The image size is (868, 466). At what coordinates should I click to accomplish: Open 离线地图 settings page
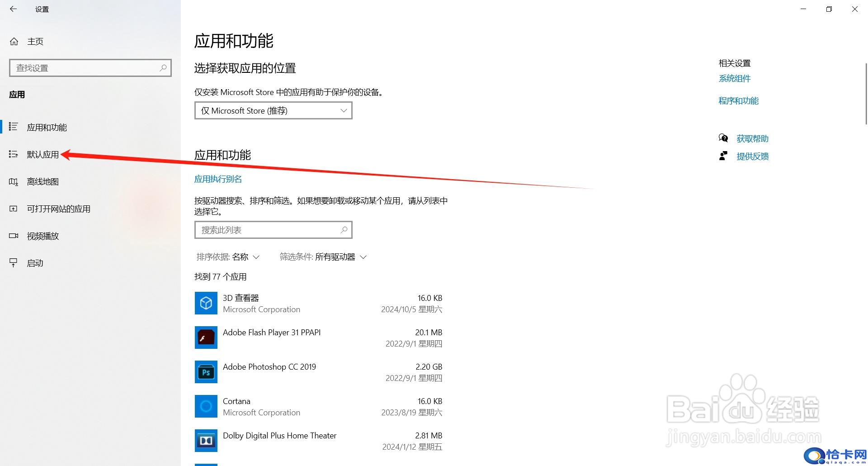click(90, 181)
